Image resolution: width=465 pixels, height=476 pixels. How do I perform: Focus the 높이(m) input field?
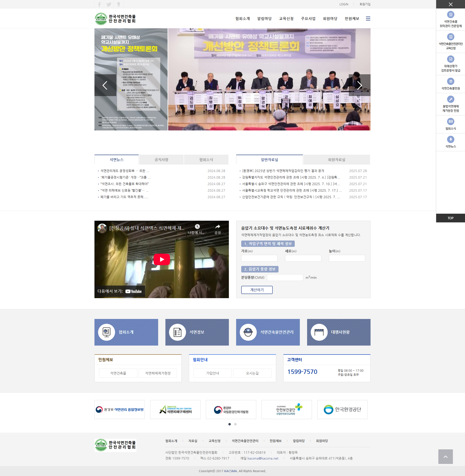347,258
